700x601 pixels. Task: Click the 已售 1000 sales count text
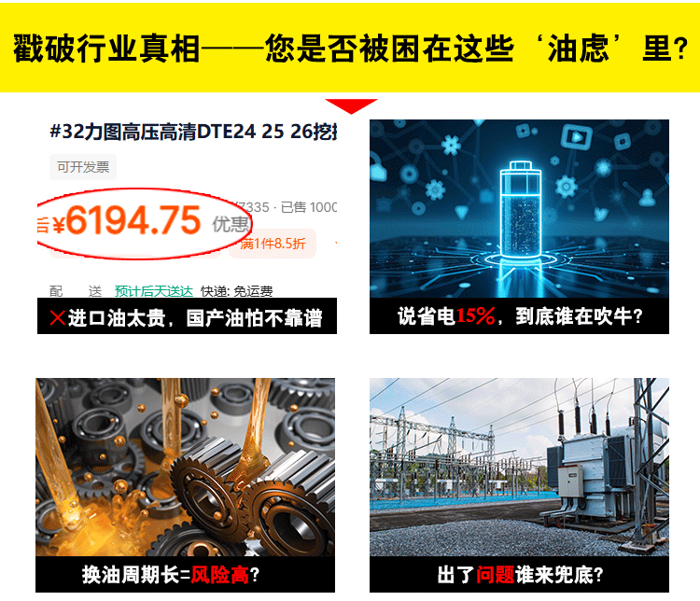[x=309, y=207]
